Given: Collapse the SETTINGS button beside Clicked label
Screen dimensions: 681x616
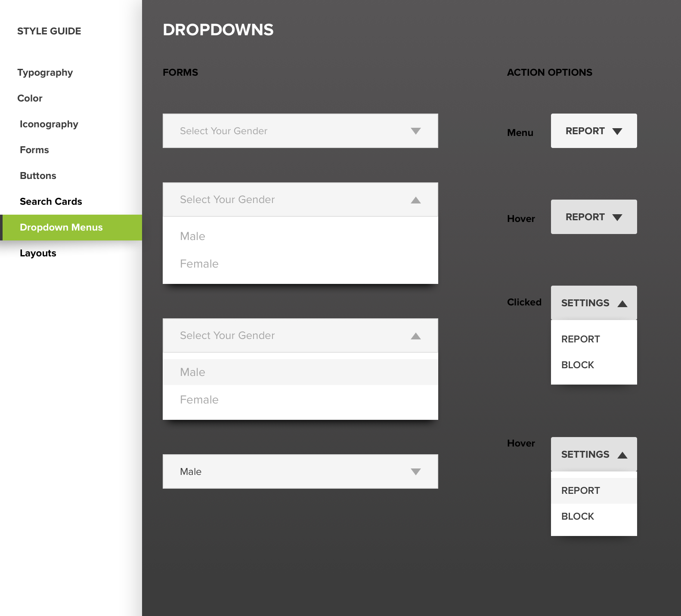Looking at the screenshot, I should (594, 303).
